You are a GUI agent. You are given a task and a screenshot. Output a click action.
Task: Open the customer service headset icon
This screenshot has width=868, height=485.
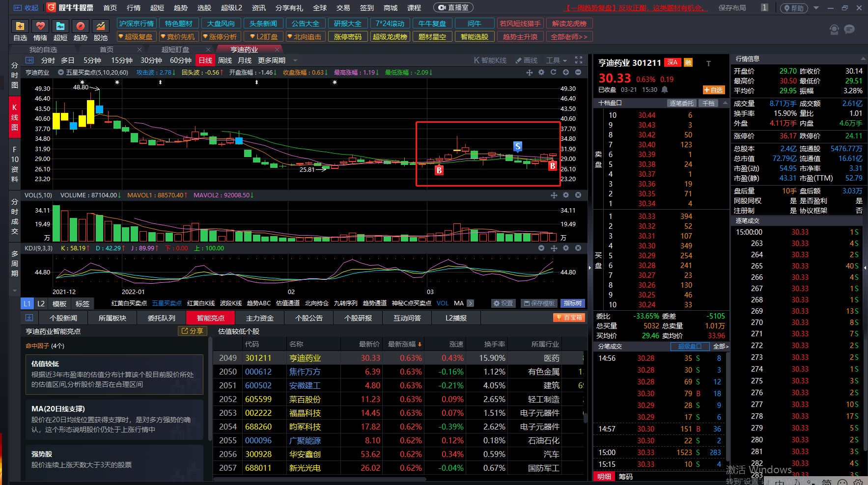(x=834, y=29)
